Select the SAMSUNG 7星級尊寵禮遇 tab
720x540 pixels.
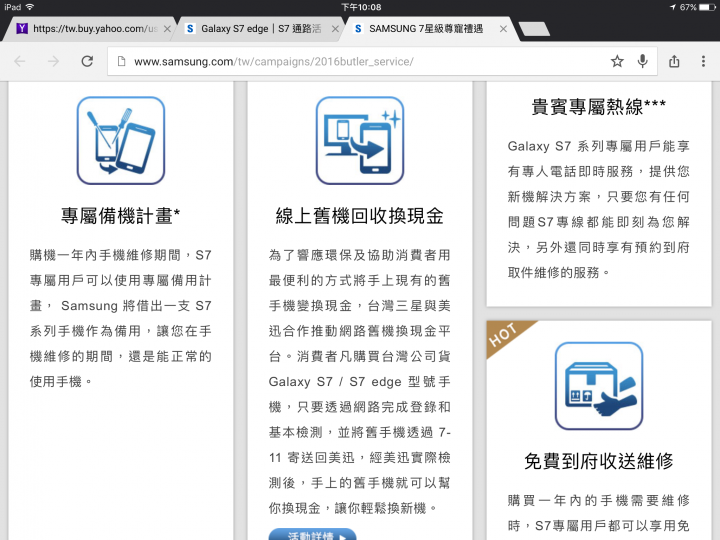(429, 28)
